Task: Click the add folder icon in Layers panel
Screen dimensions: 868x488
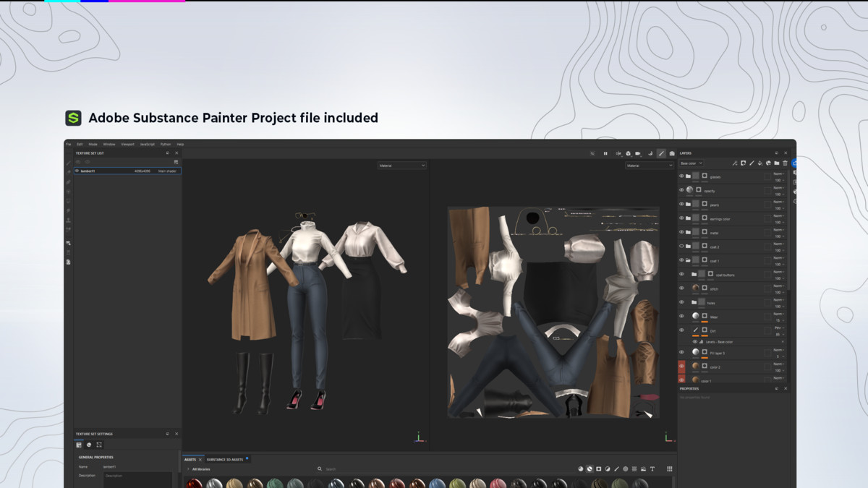Action: coord(777,163)
